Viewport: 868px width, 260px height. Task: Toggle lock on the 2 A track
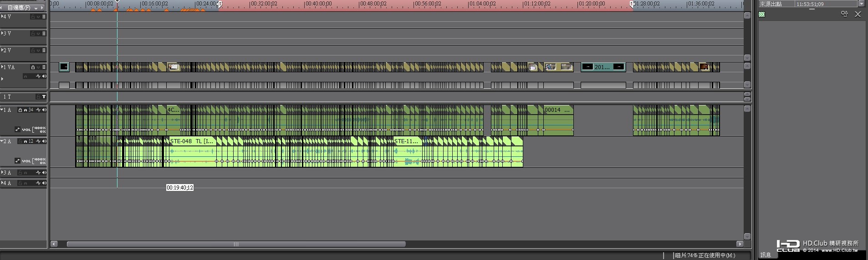click(20, 141)
